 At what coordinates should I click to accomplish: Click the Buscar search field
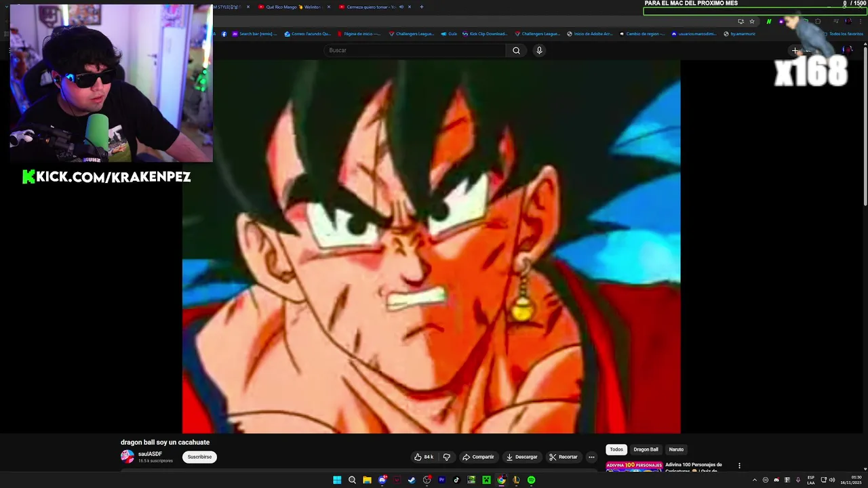pos(414,50)
